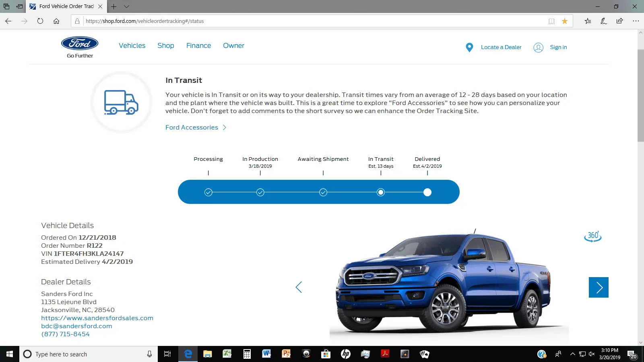Viewport: 644px width, 362px height.
Task: Go to the browser home page
Action: tap(56, 21)
